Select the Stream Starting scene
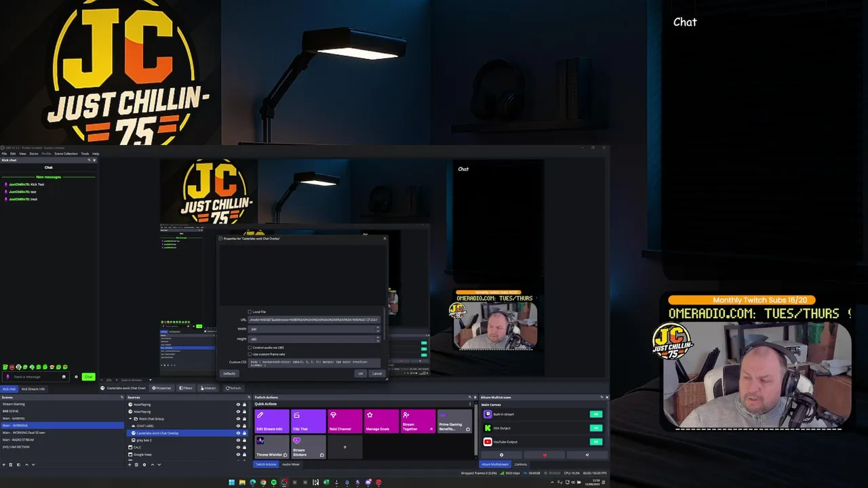This screenshot has height=488, width=868. coord(62,404)
